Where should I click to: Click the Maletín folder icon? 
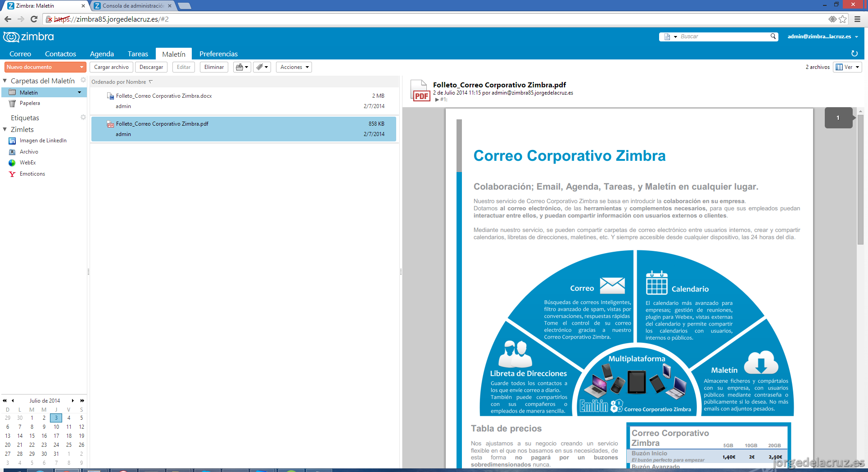13,92
